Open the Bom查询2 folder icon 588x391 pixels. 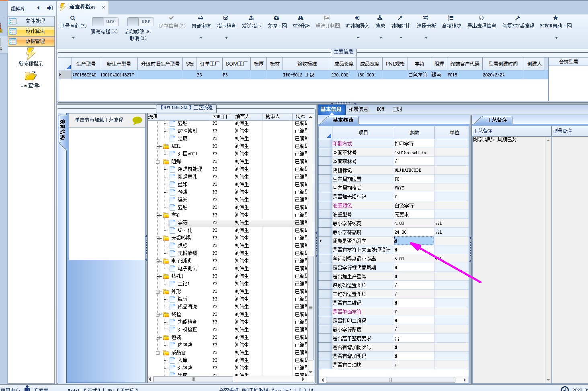(x=31, y=76)
